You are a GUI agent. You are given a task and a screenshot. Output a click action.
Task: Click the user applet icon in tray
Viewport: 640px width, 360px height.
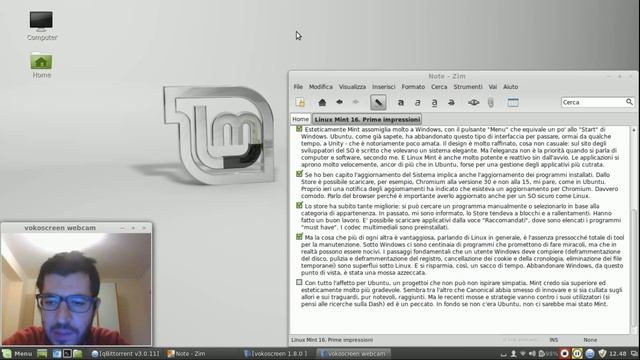point(513,353)
